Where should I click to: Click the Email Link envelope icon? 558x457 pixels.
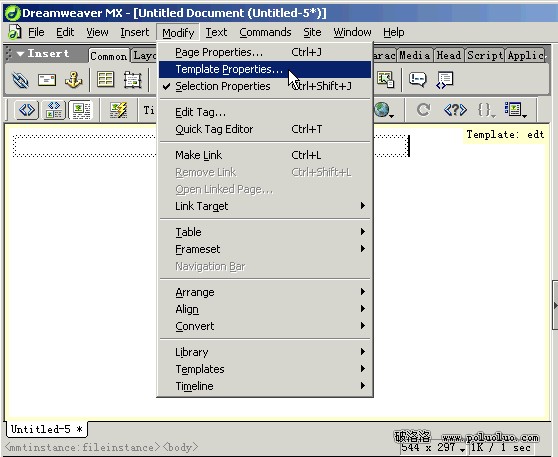47,80
